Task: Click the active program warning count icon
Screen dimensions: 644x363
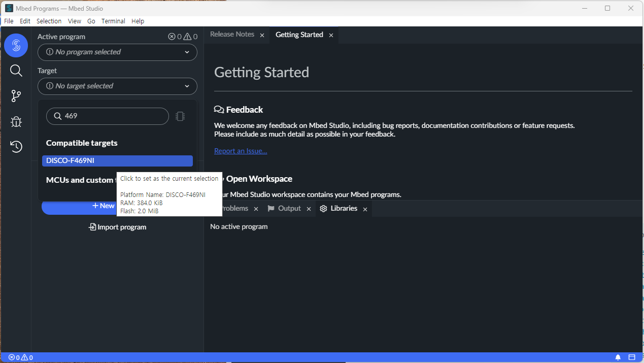Action: coord(187,37)
